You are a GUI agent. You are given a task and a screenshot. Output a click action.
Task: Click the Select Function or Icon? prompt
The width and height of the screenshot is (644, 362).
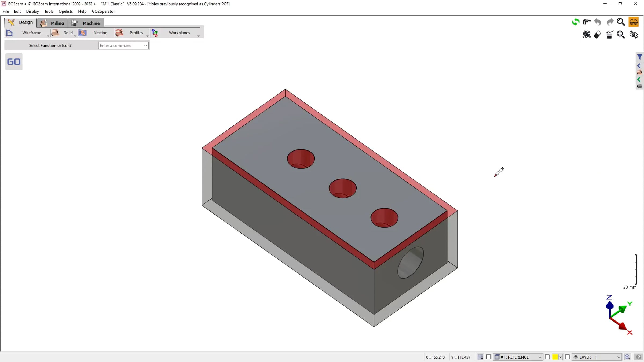tap(50, 45)
